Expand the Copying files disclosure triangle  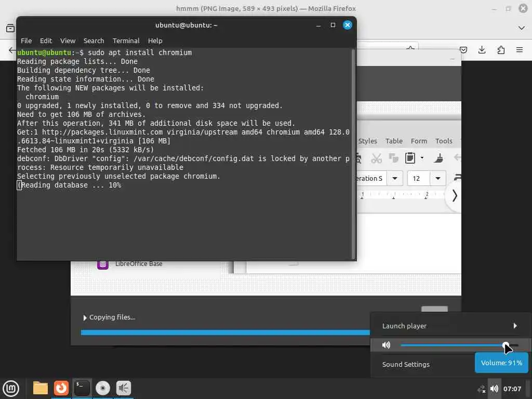click(85, 317)
